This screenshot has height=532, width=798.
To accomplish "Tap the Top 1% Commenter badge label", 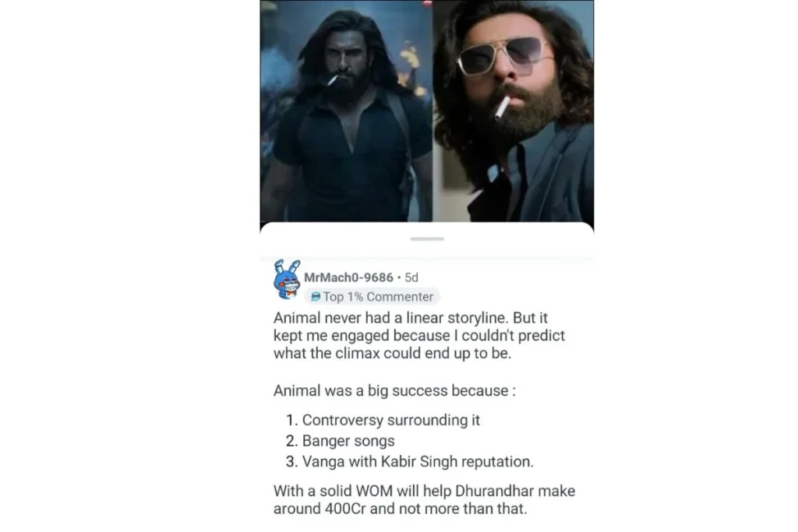I will pos(372,297).
